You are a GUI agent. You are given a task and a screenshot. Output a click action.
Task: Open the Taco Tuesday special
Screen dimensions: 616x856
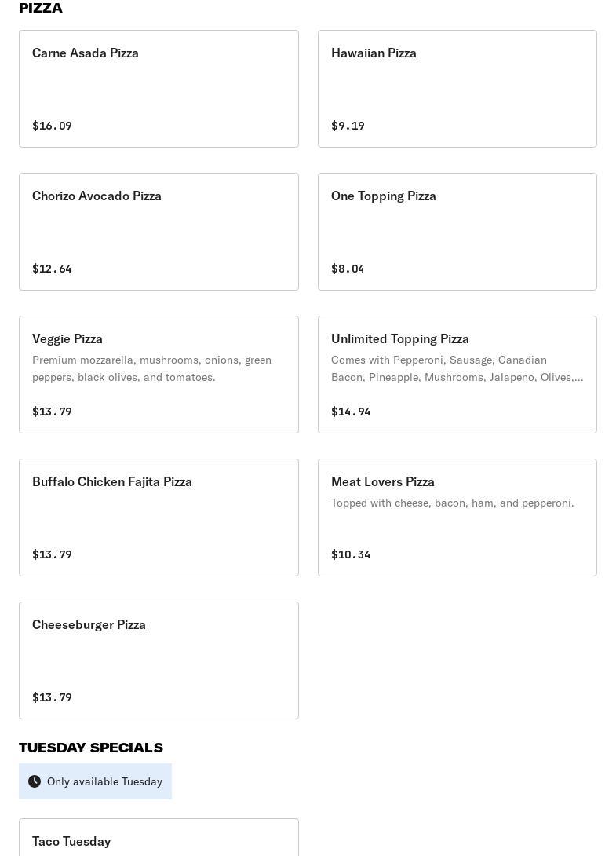pos(159,837)
